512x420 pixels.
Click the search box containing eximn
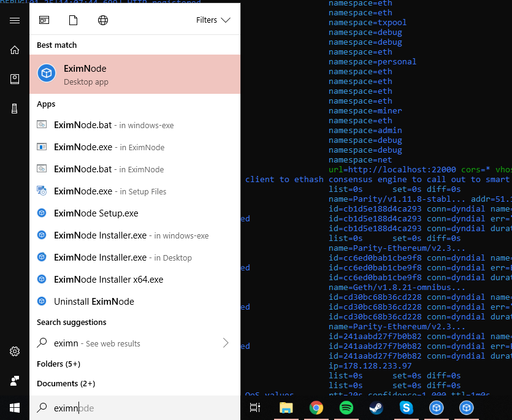click(135, 408)
